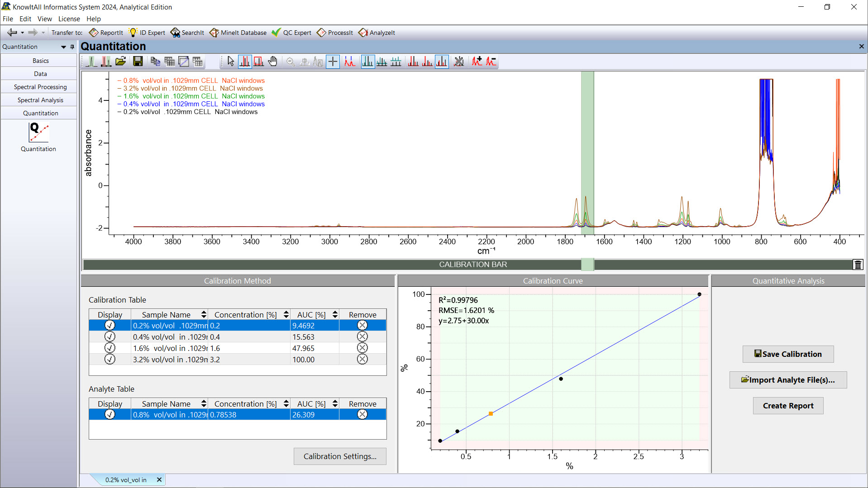Click the remove spectrum minus icon
868x488 pixels.
(491, 62)
